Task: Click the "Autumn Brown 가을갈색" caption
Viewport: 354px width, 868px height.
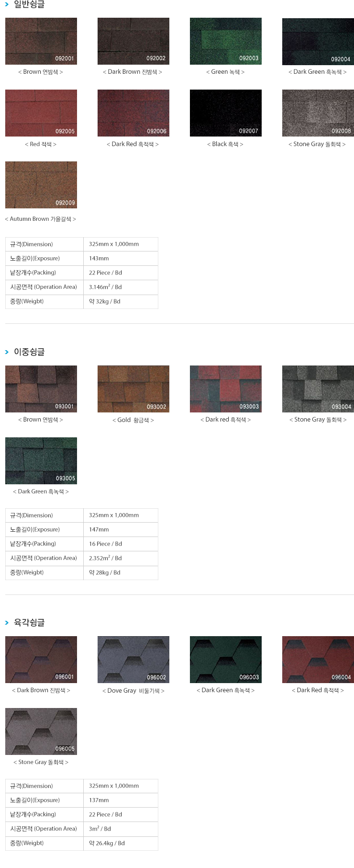Action: click(x=41, y=219)
